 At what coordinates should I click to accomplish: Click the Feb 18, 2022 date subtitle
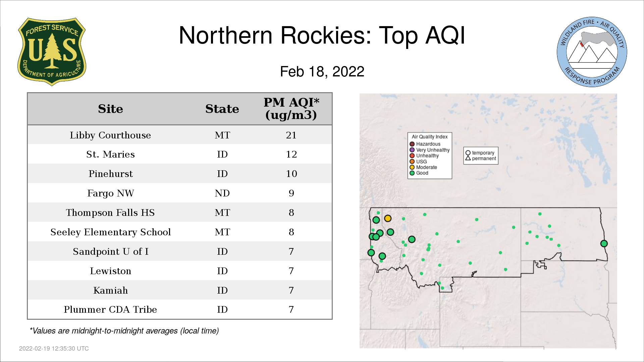(322, 71)
